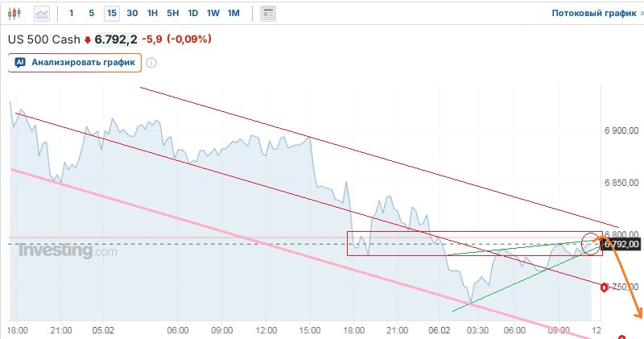
Task: Choose the 5H timeframe
Action: pos(173,14)
